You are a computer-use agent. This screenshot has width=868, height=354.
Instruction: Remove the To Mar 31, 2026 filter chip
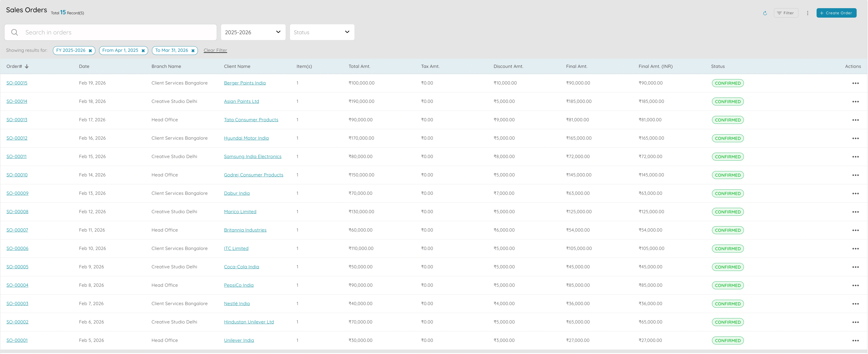pos(193,50)
